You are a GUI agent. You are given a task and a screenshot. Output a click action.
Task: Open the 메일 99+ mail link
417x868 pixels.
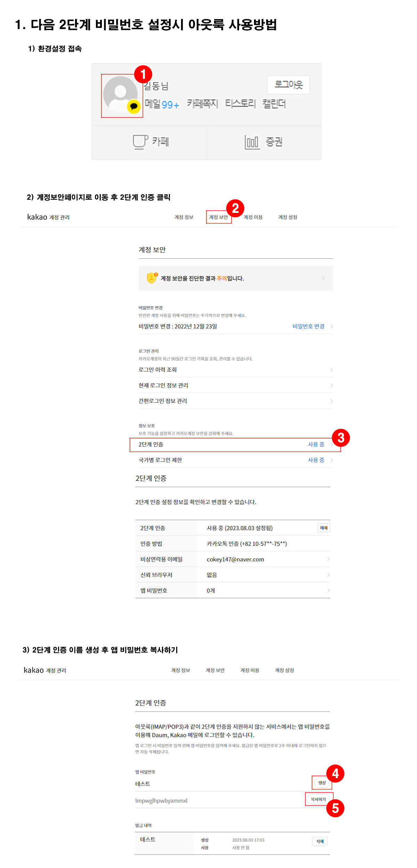(x=162, y=104)
